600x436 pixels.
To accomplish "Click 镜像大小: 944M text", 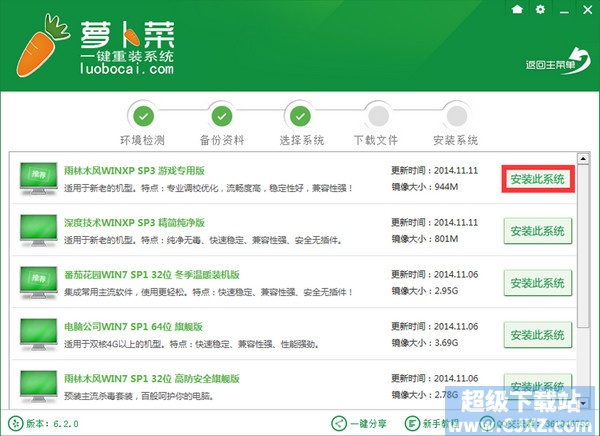I will pyautogui.click(x=425, y=187).
